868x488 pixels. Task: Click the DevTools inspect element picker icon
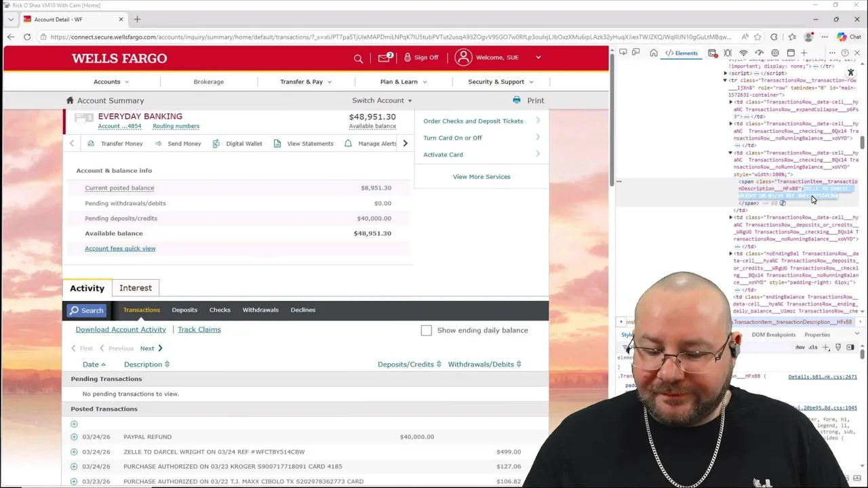[623, 52]
